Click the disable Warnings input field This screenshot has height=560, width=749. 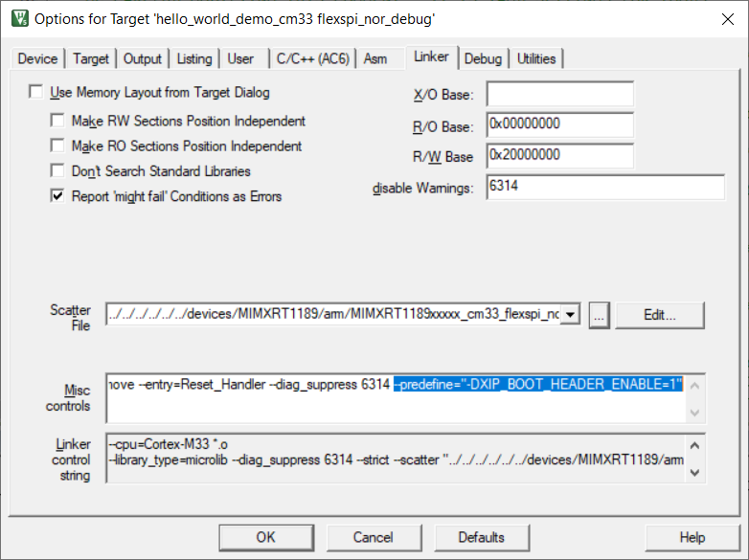click(x=605, y=188)
